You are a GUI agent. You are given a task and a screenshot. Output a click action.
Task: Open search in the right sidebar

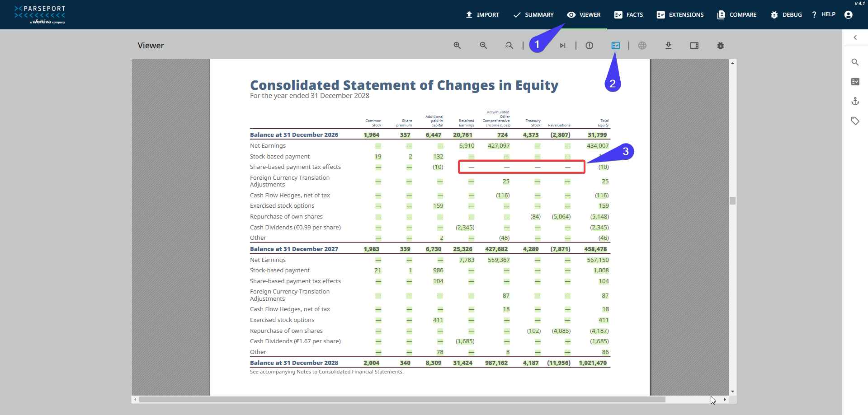(x=855, y=62)
